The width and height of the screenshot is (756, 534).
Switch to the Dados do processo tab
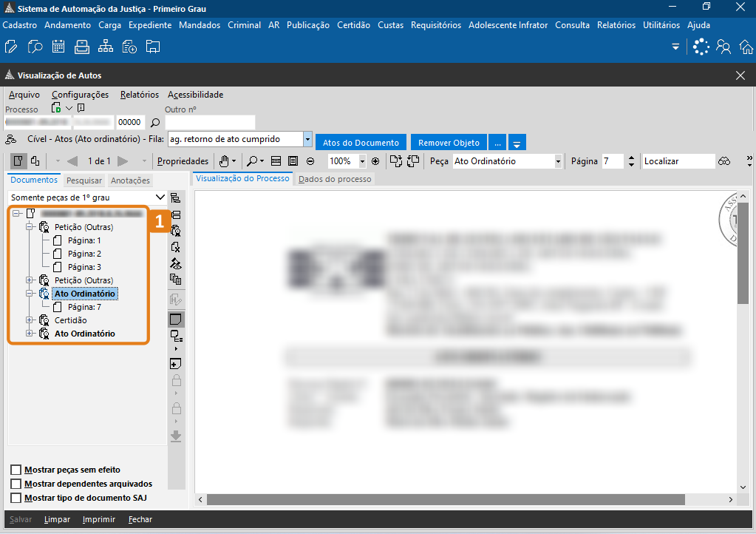[x=335, y=179]
